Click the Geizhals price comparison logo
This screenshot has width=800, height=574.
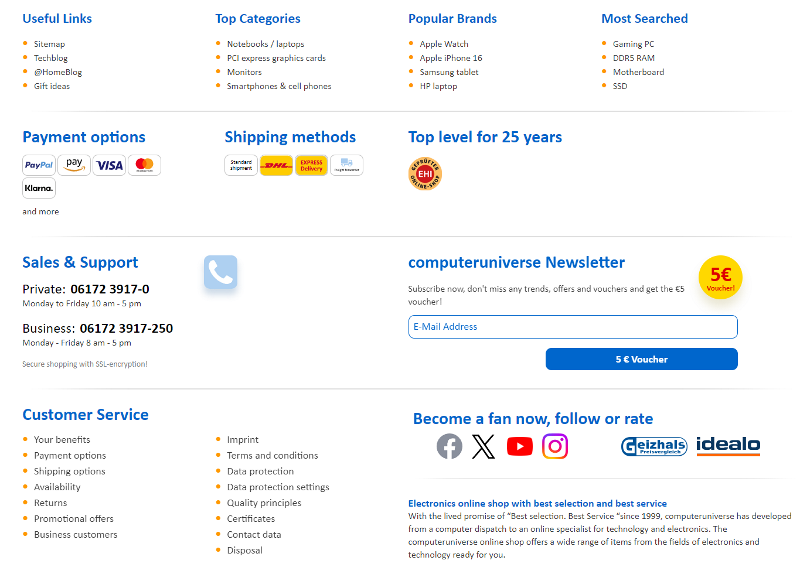[x=654, y=446]
